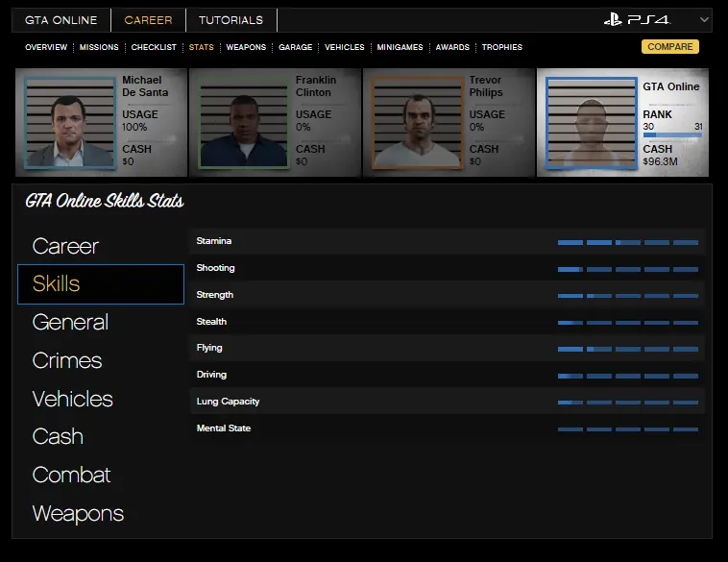This screenshot has width=728, height=562.
Task: Open the Tutorials tab
Action: pos(231,20)
